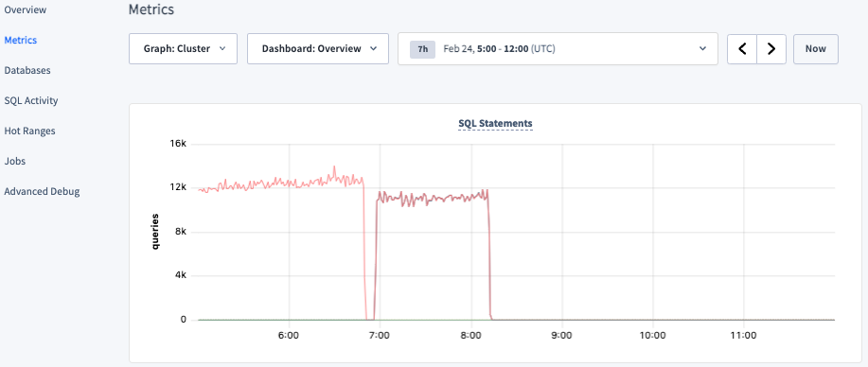Screen dimensions: 868x367
Task: Click the 7h time range badge
Action: [423, 48]
